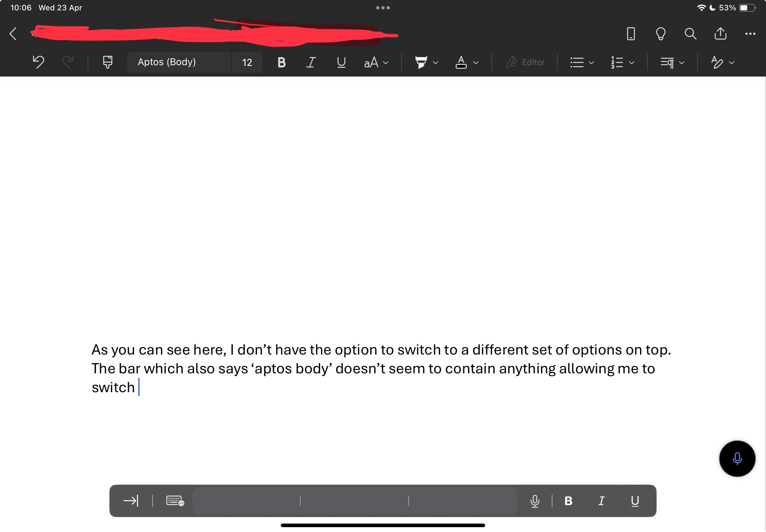Toggle Underline in keyboard shortcut bar
The width and height of the screenshot is (766, 532).
(x=635, y=501)
